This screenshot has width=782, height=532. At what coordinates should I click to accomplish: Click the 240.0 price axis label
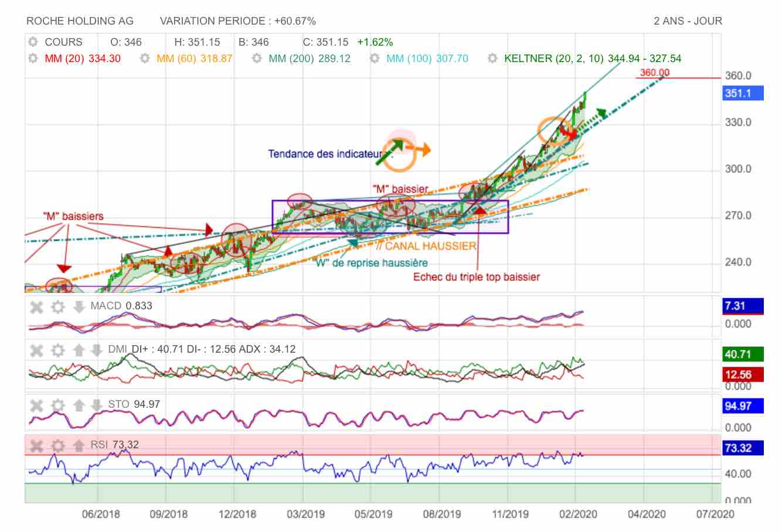tap(739, 262)
